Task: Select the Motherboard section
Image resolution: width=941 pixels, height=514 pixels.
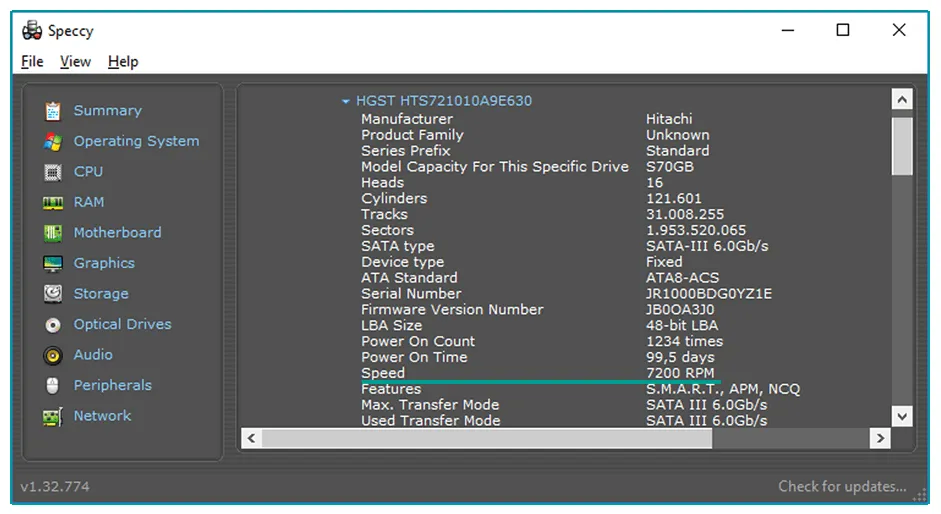Action: [x=118, y=232]
